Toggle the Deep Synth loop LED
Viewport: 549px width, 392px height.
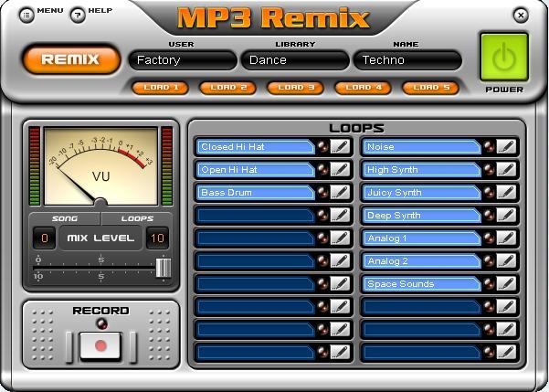point(489,215)
